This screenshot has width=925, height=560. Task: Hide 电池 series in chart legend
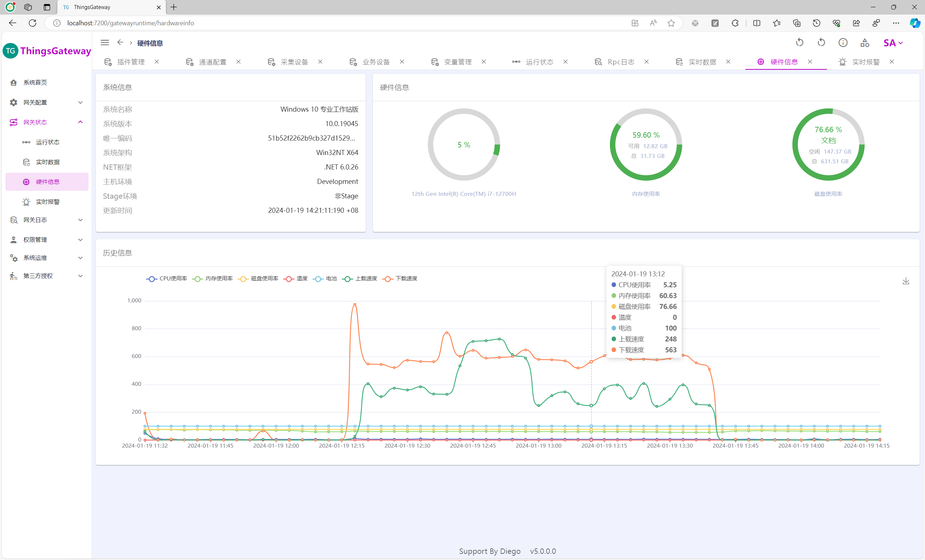click(x=325, y=279)
